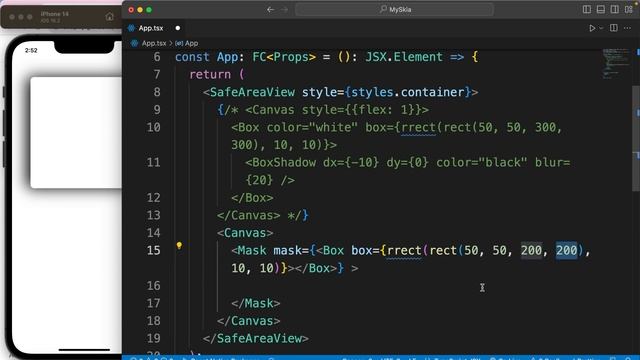Click the iPhone home indicator bar
640x360 pixels.
84,349
